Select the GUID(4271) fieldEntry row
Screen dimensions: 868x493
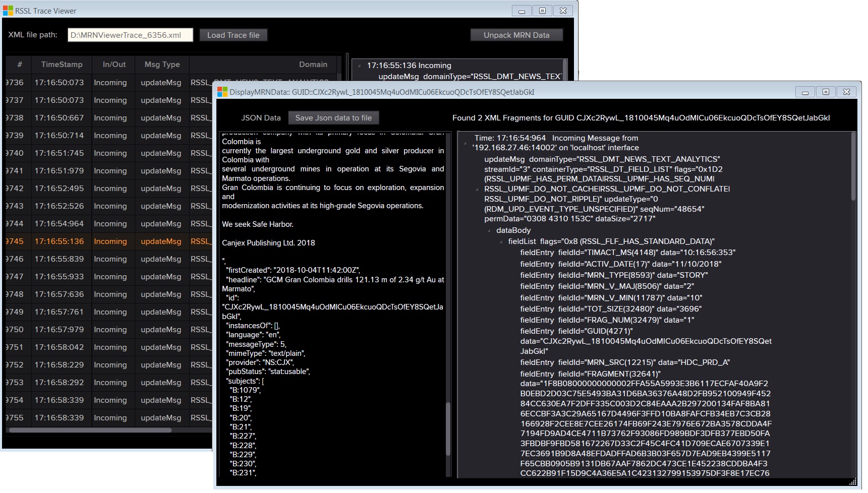[646, 341]
